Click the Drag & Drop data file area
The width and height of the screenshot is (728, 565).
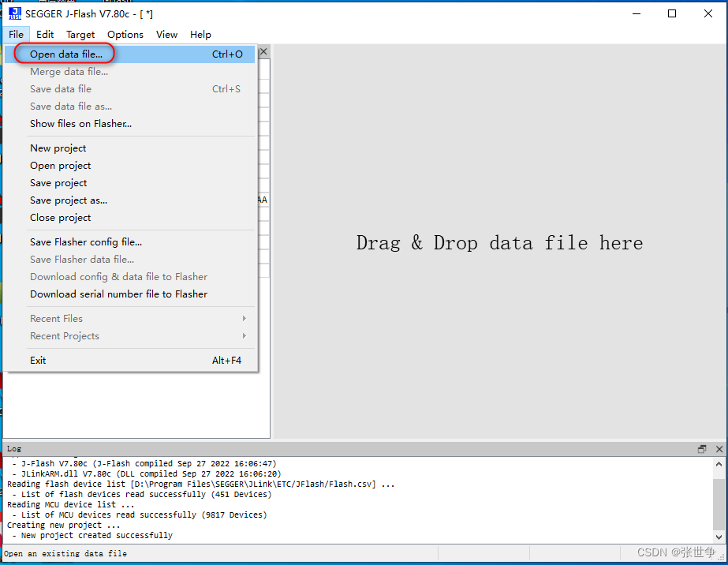coord(499,242)
